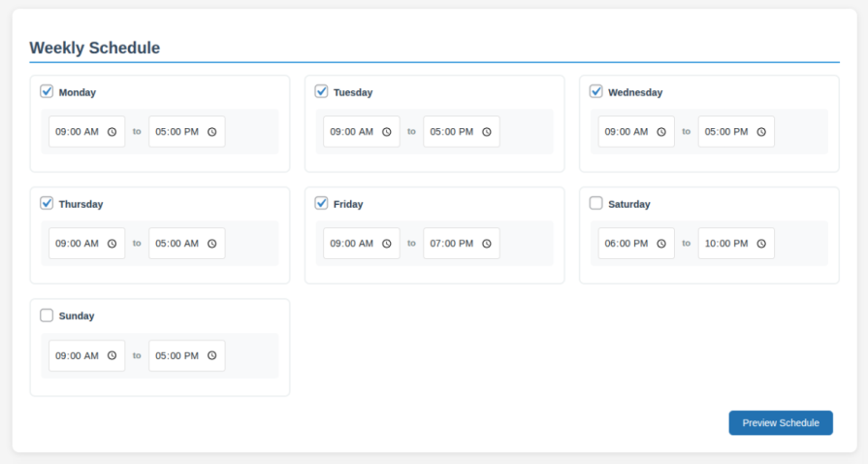
Task: Edit Sunday 05:00 PM end time text
Action: pos(177,356)
